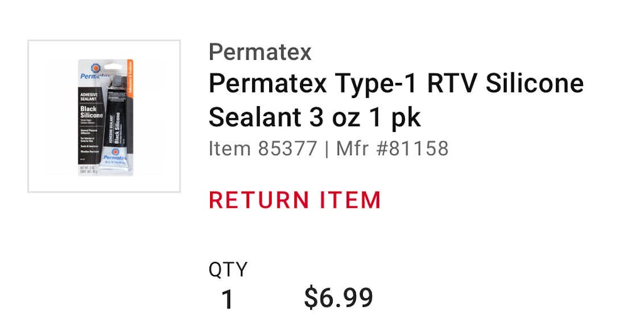Click the orange strip on package corner
Viewport: 644px width, 331px height.
(130, 79)
